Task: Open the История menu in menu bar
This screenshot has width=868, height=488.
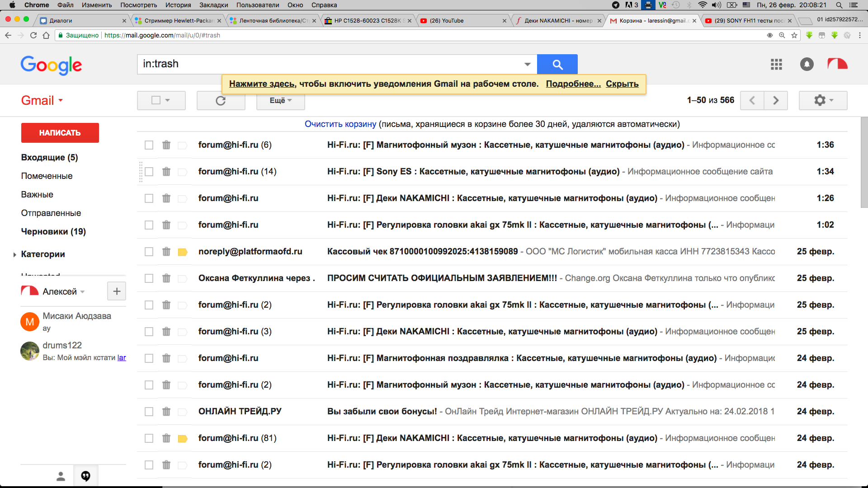Action: point(178,5)
